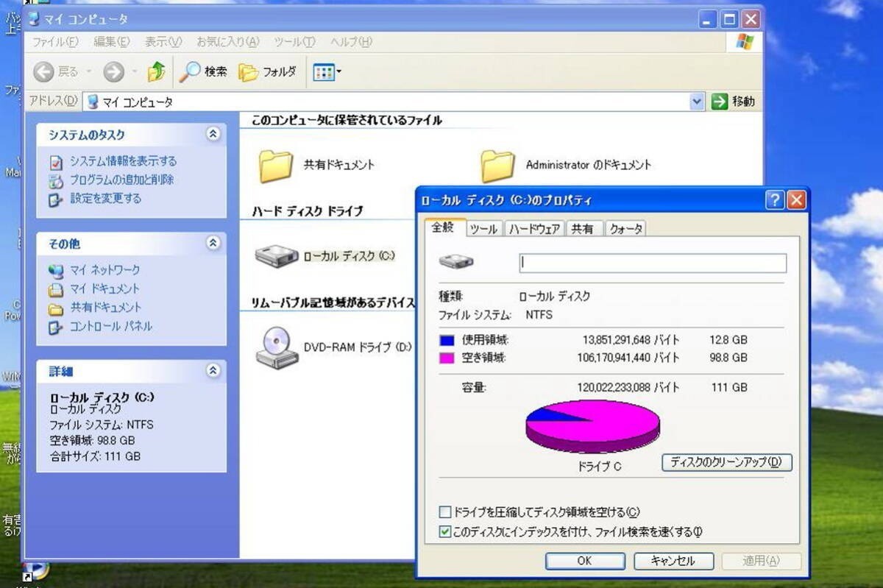Viewport: 883px width, 588px height.
Task: Open システム情報を表示する link
Action: 124,161
